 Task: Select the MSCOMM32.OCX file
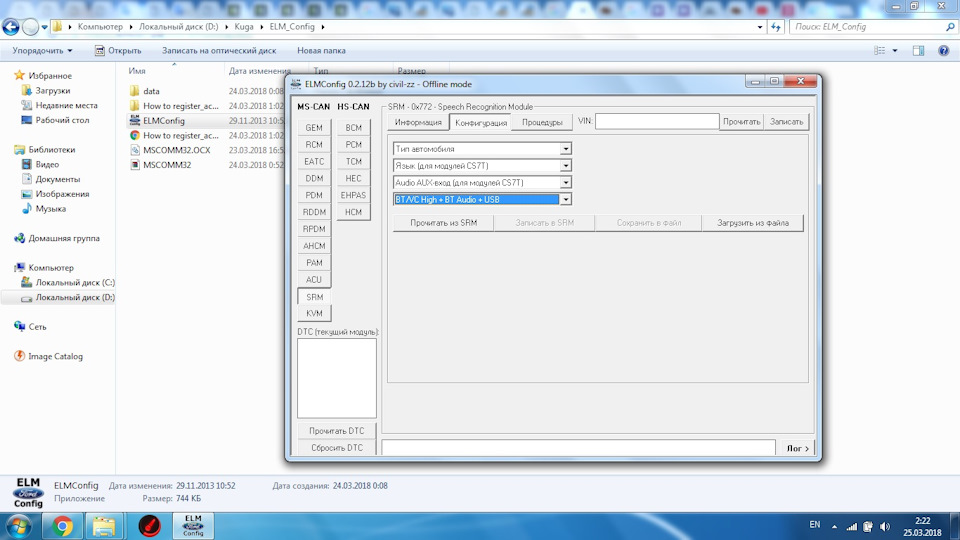(176, 150)
